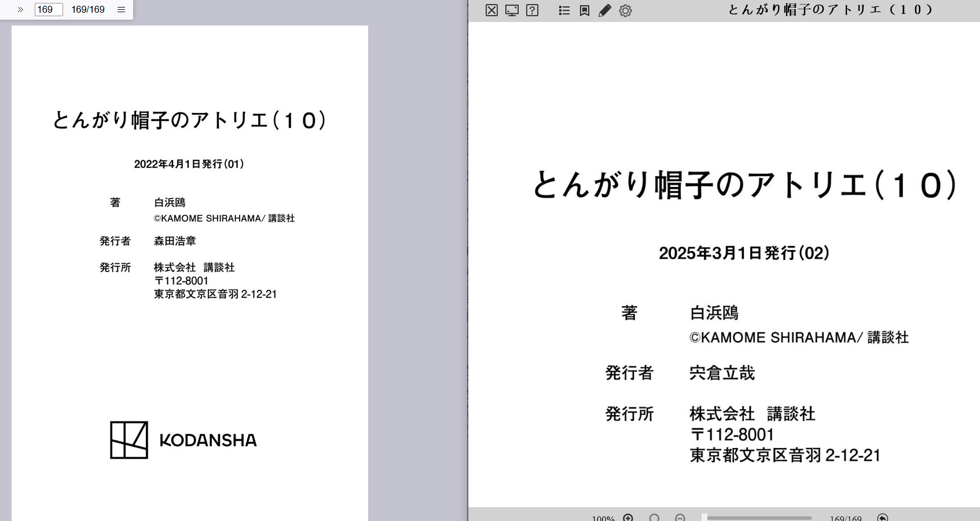Image resolution: width=980 pixels, height=521 pixels.
Task: Close the reader with the X icon
Action: [x=491, y=10]
